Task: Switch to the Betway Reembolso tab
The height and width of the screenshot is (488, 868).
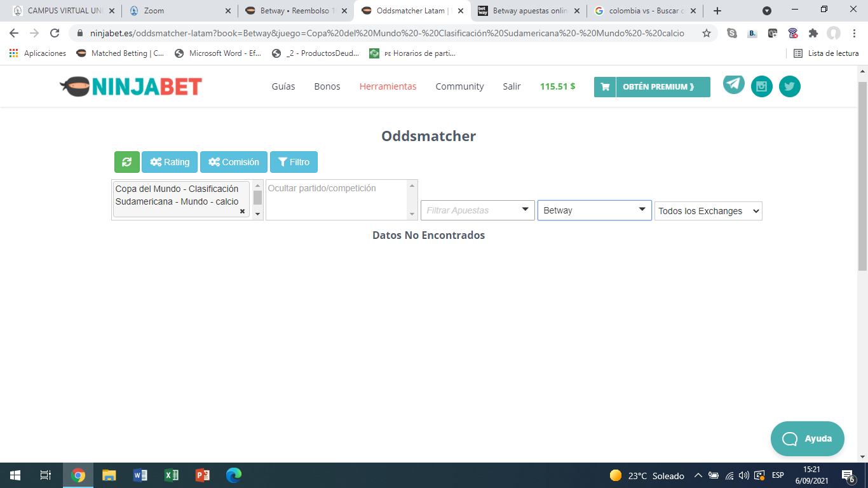Action: click(296, 11)
